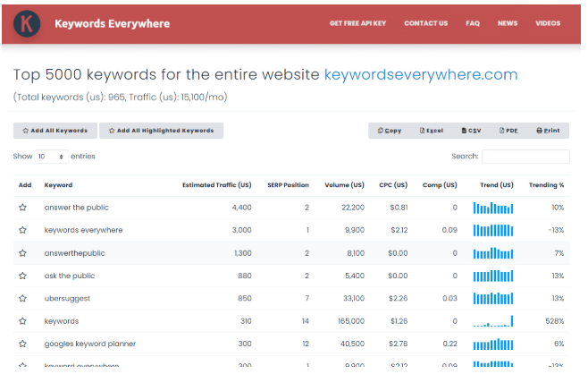Click the Keywords Everywhere K logo
Viewport: 588px width, 374px height.
click(x=27, y=23)
